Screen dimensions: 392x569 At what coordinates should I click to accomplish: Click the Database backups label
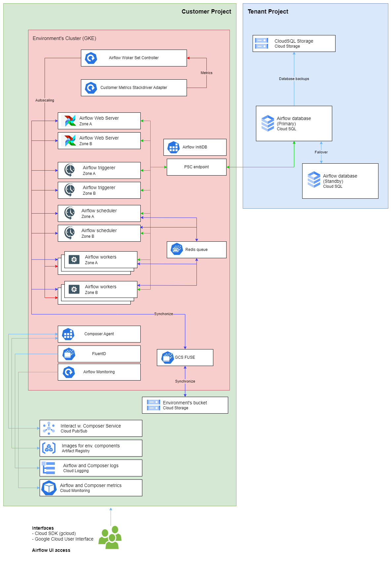coord(294,79)
